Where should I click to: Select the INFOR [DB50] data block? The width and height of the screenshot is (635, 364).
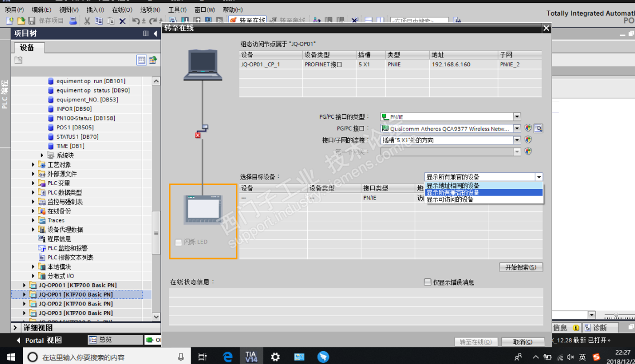click(74, 109)
